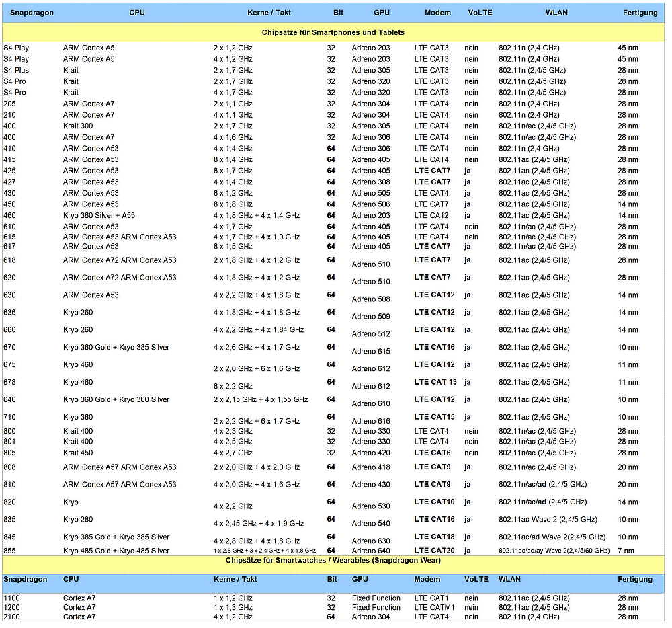The image size is (672, 628).
Task: Click the '802.11ac Wave 2 (2,4/5 GHz)' WLAN cell
Action: 548,520
